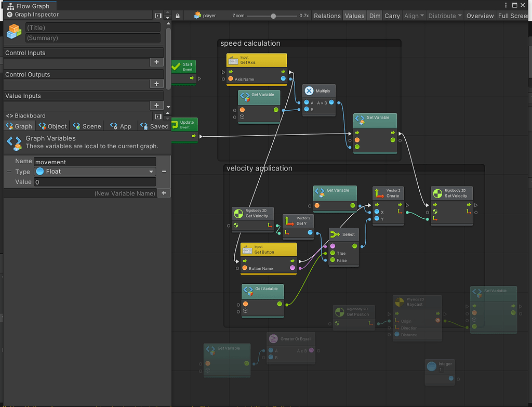Toggle the Values display option

click(354, 16)
